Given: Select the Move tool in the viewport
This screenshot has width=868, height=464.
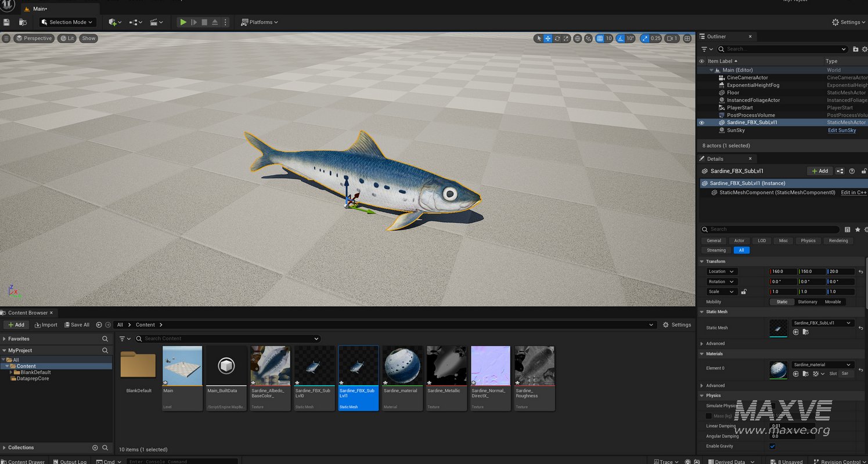Looking at the screenshot, I should pos(548,38).
